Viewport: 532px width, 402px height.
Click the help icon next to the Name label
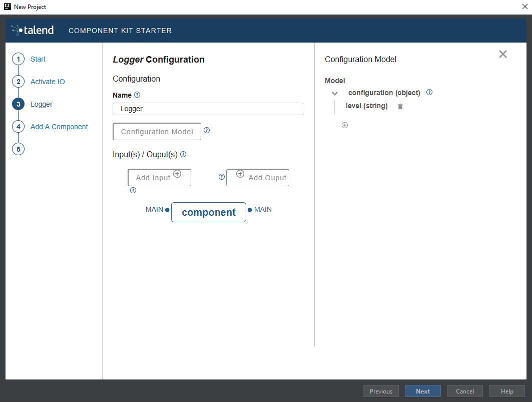coord(137,95)
